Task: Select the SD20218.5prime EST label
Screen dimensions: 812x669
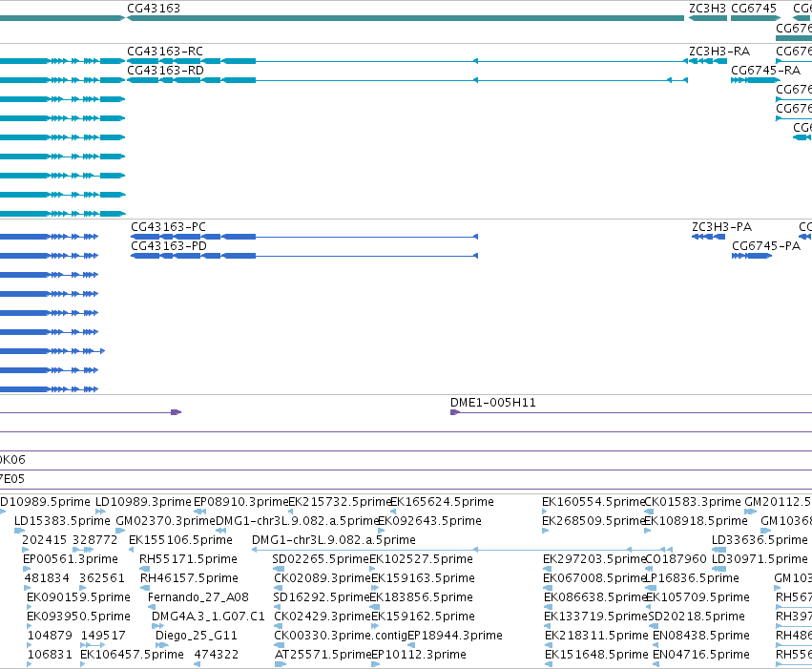Action: coord(697,617)
